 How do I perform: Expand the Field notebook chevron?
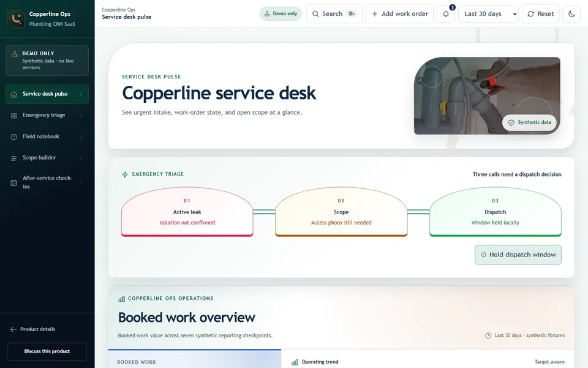tap(81, 137)
